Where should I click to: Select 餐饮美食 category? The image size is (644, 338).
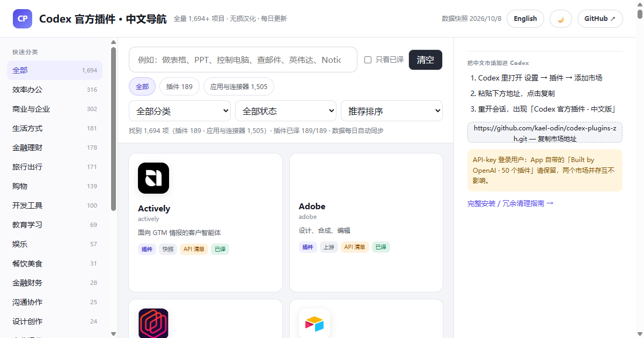click(55, 263)
